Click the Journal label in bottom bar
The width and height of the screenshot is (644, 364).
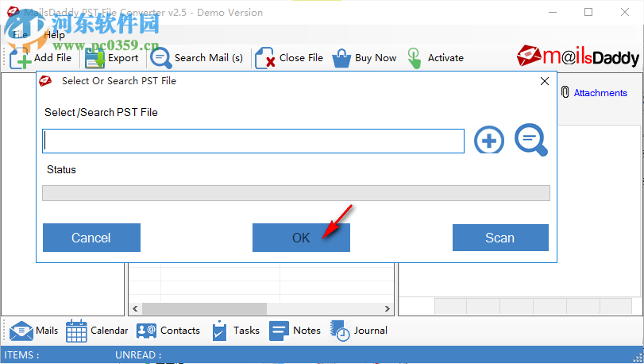click(x=371, y=331)
